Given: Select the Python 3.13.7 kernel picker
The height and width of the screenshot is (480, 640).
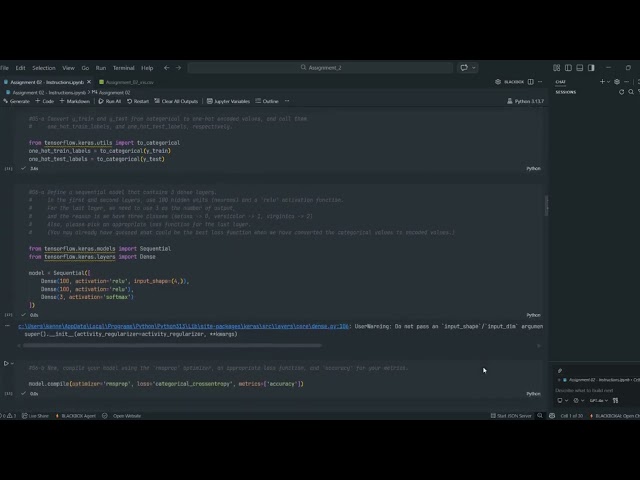Looking at the screenshot, I should click(526, 101).
